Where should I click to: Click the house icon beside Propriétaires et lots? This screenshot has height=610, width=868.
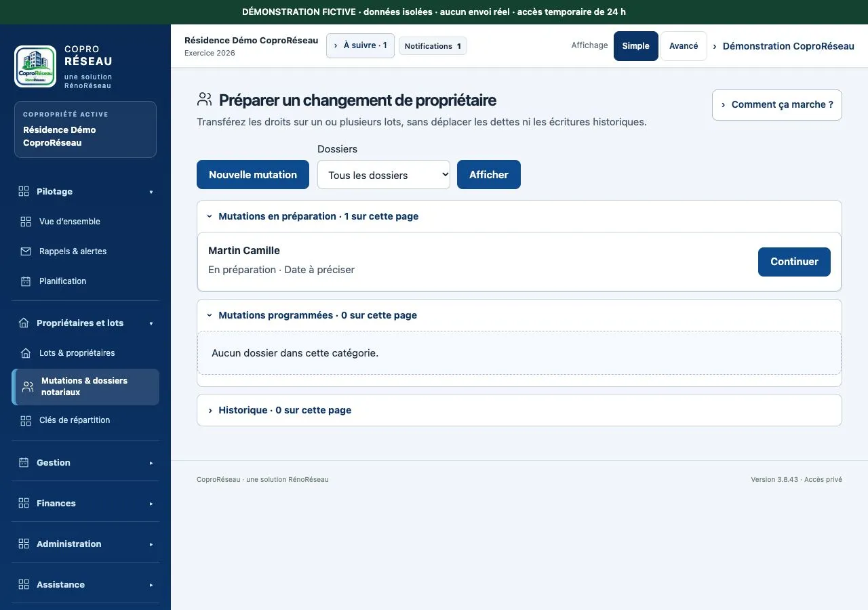pyautogui.click(x=24, y=323)
